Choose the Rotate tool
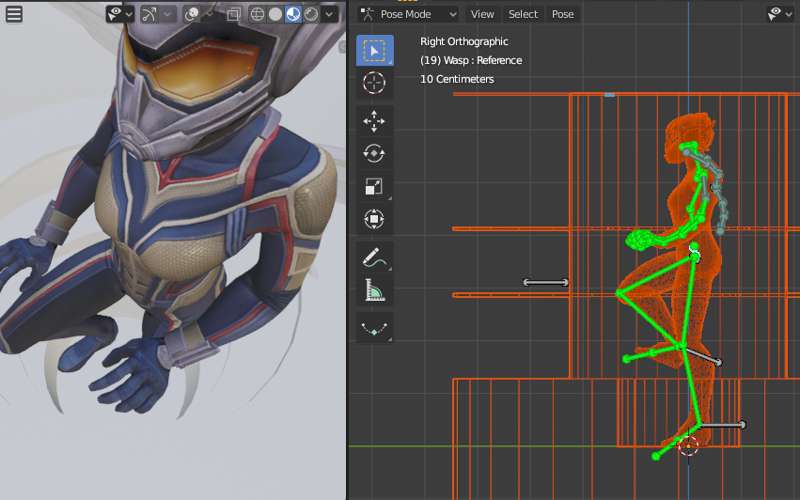Image resolution: width=800 pixels, height=500 pixels. click(374, 154)
